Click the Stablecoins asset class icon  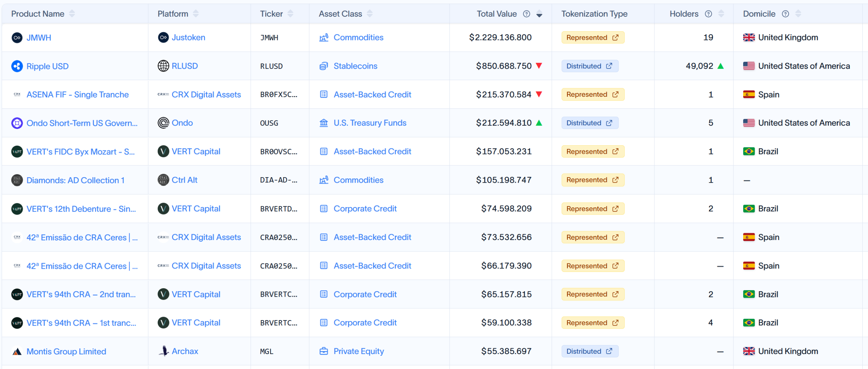pyautogui.click(x=324, y=66)
